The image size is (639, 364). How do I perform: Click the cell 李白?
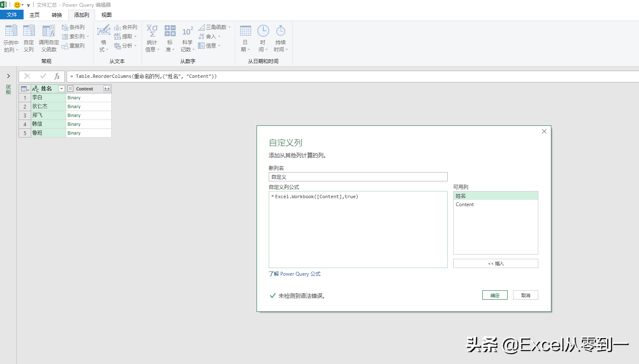(x=48, y=98)
